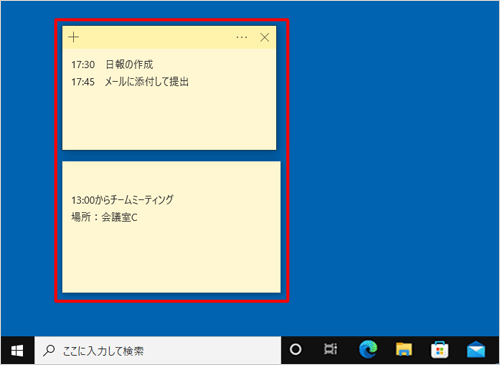Close the top sticky note
This screenshot has height=365, width=500.
tap(265, 37)
